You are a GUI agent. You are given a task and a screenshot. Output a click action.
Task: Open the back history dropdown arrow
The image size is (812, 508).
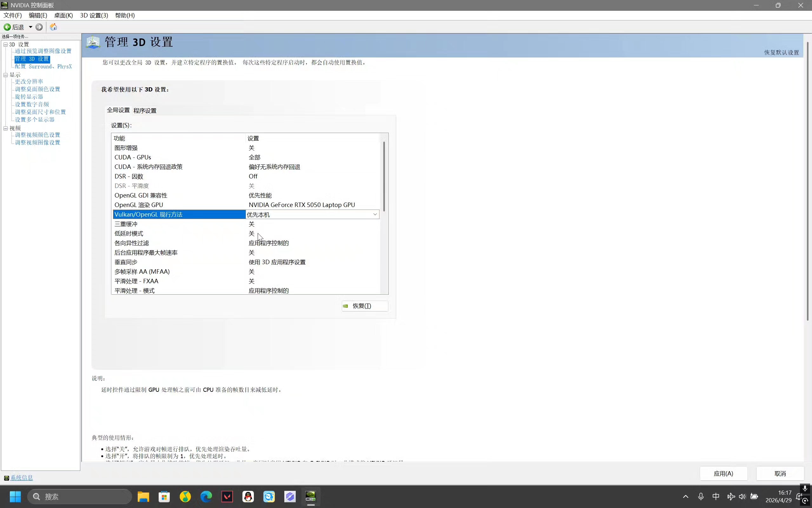point(30,27)
